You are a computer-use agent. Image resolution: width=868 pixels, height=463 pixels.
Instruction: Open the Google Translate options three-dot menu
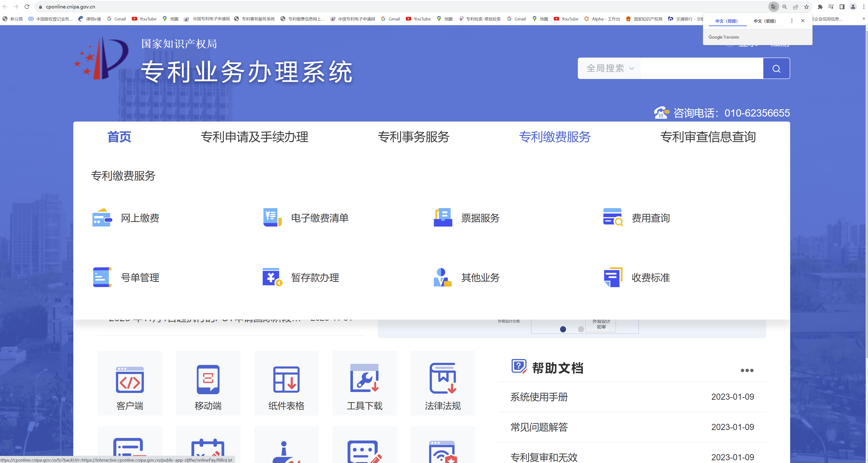pos(792,21)
